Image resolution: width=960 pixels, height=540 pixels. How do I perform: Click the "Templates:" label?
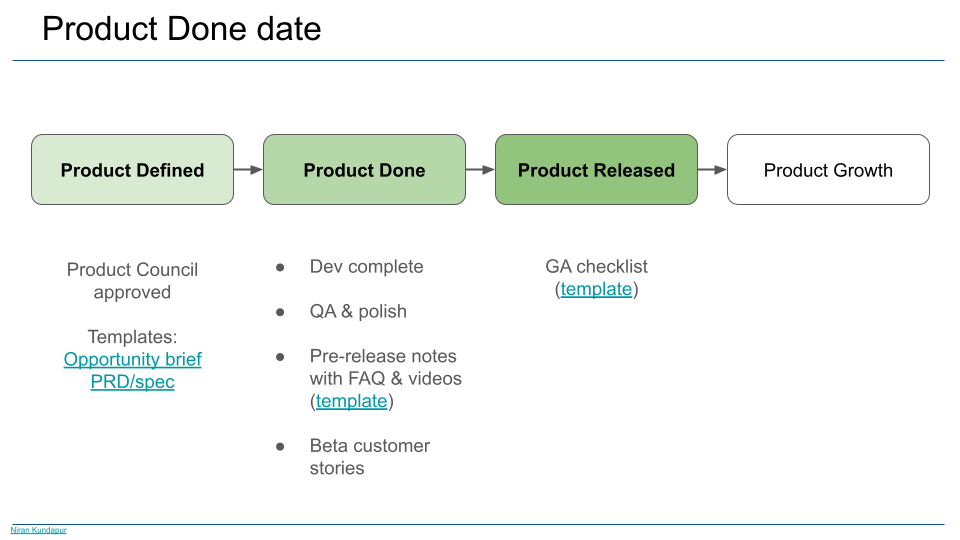pos(132,337)
